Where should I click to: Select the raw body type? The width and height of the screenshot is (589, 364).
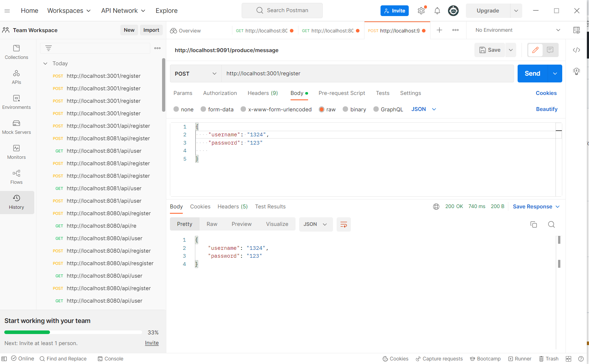coord(327,109)
